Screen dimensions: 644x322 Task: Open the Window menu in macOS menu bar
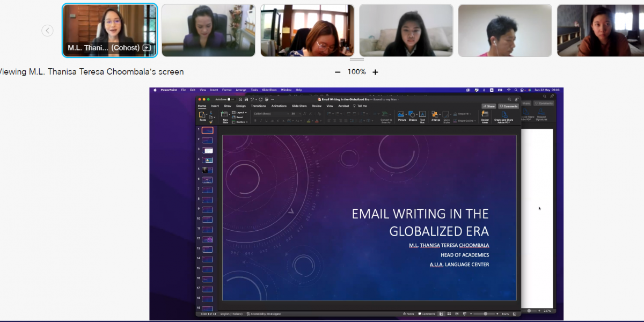286,90
